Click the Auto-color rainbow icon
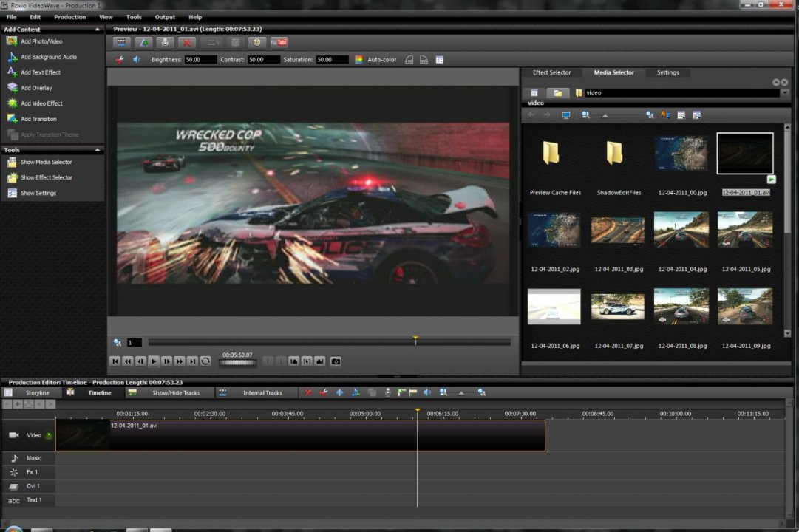 358,60
